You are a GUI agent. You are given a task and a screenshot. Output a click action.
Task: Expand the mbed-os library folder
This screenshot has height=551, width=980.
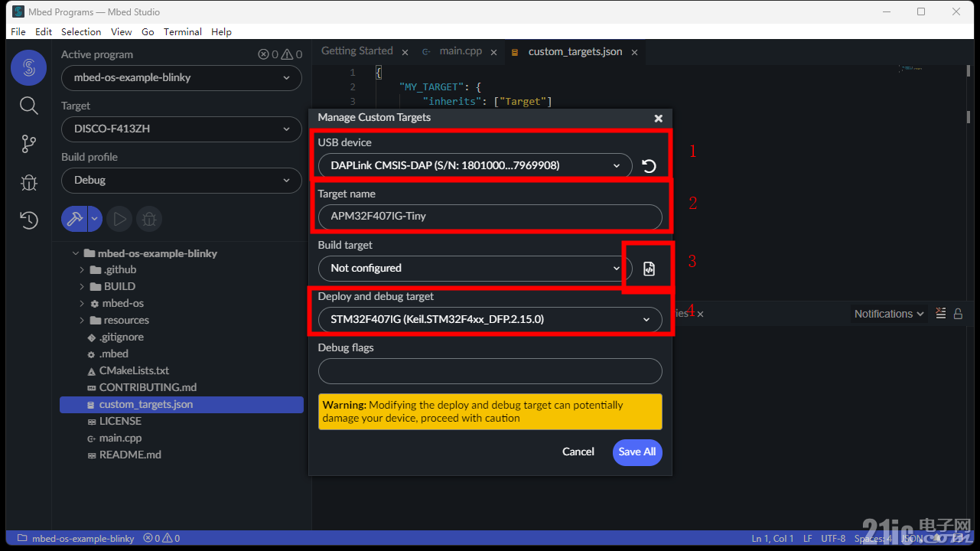tap(82, 304)
